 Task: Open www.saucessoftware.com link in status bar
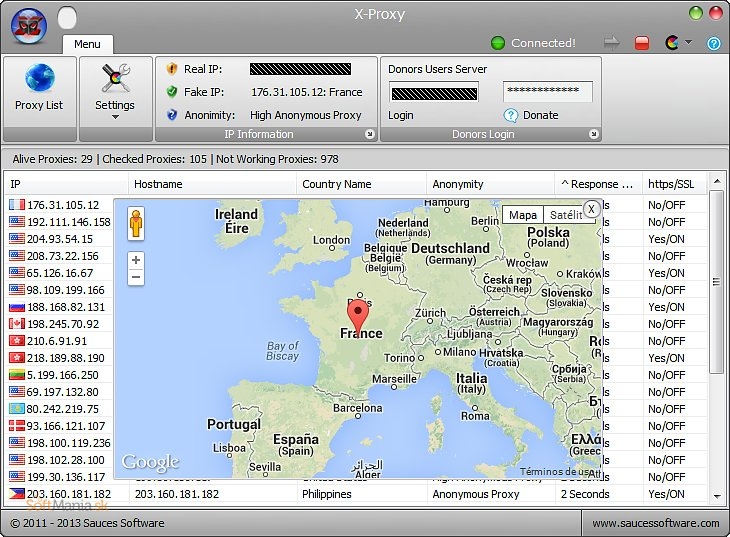tap(656, 523)
